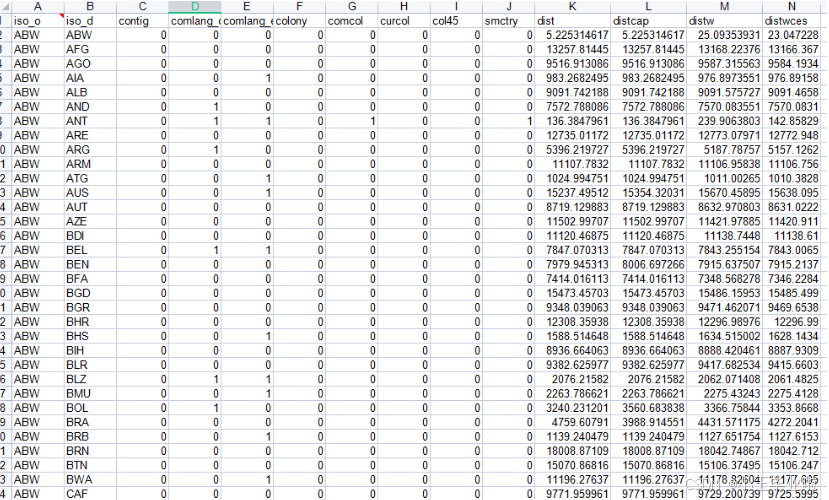Image resolution: width=829 pixels, height=500 pixels.
Task: Click the 'colony' header cell
Action: [299, 21]
